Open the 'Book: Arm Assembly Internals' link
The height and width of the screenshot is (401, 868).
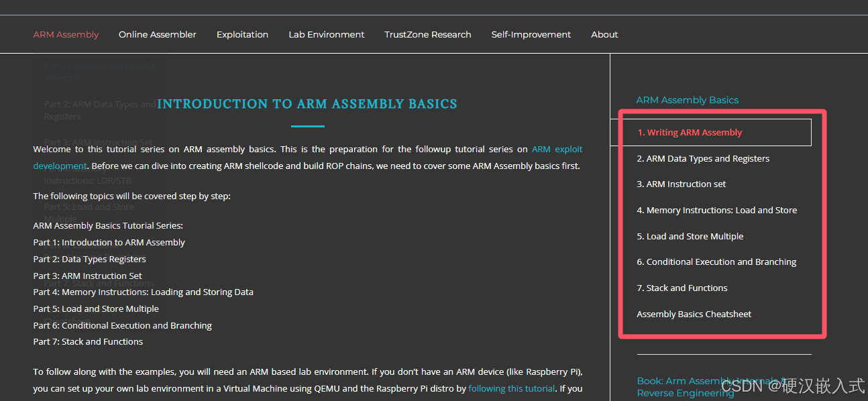(711, 387)
